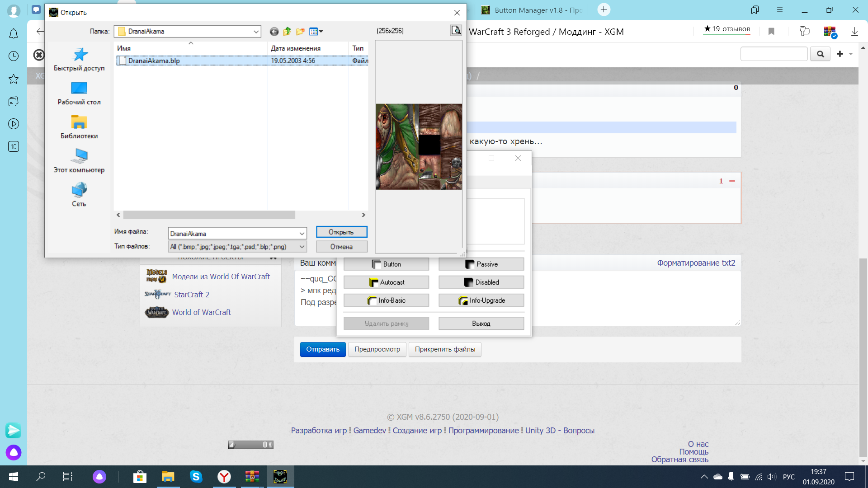This screenshot has height=488, width=868.
Task: Open browser downloads icon
Action: [x=854, y=32]
